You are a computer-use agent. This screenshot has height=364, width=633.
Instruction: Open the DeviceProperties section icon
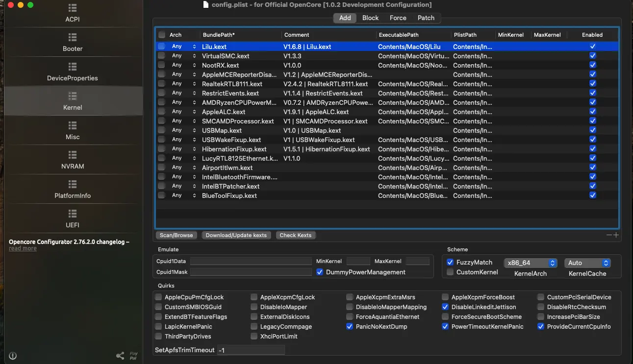point(73,67)
